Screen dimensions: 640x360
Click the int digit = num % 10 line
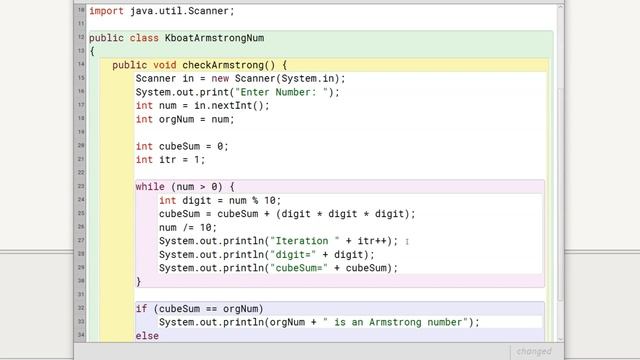click(220, 200)
